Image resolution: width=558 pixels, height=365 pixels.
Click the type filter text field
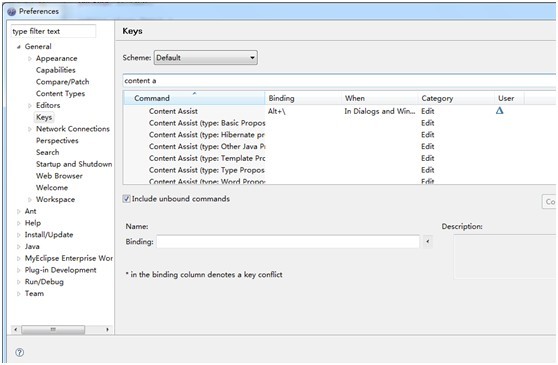pyautogui.click(x=53, y=31)
